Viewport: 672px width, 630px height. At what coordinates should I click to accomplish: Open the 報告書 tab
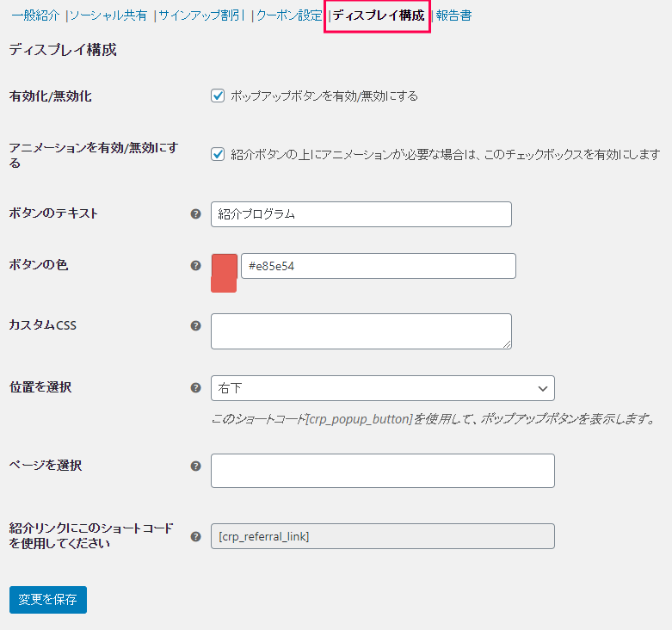click(x=453, y=15)
